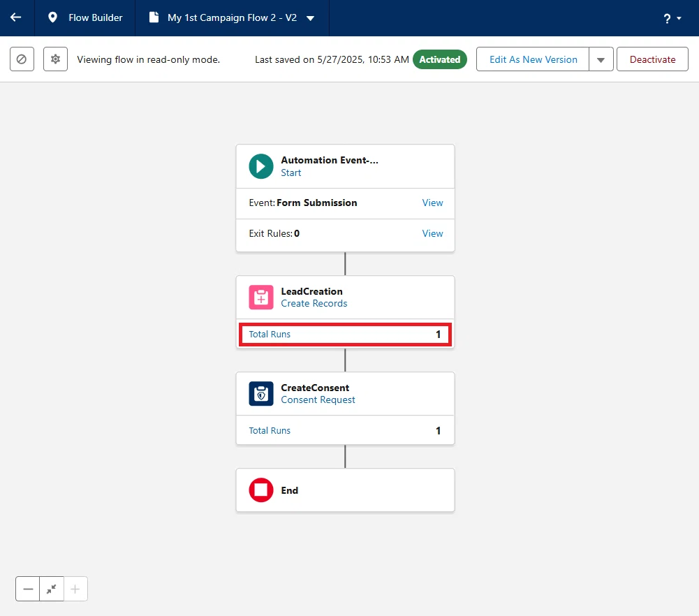The height and width of the screenshot is (616, 699).
Task: Click the CreateConsent element title
Action: (x=315, y=388)
